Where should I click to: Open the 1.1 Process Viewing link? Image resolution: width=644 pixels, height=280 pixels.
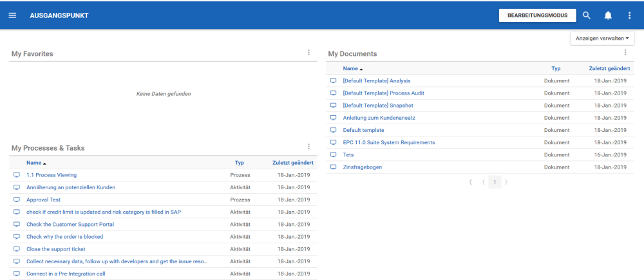(x=52, y=175)
